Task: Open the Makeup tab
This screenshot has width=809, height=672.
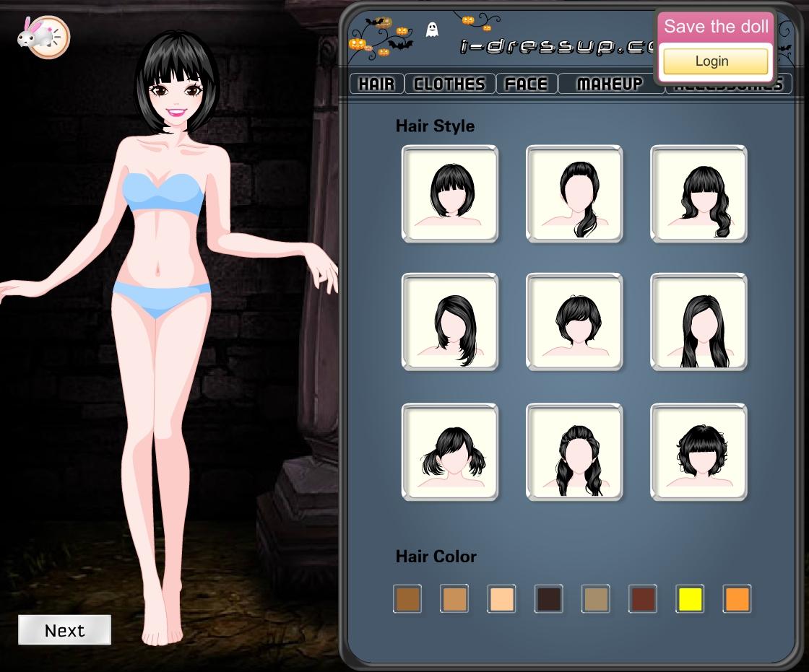Action: (610, 84)
